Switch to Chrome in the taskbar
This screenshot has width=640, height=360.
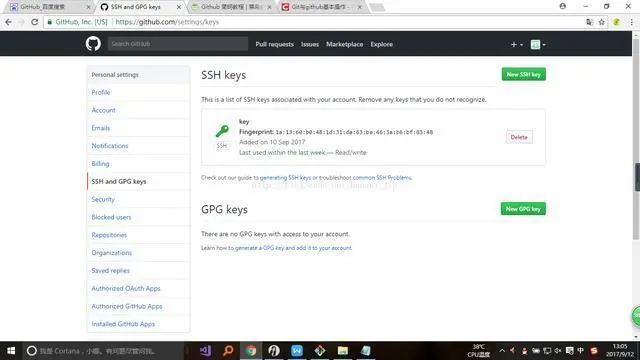[x=251, y=351]
